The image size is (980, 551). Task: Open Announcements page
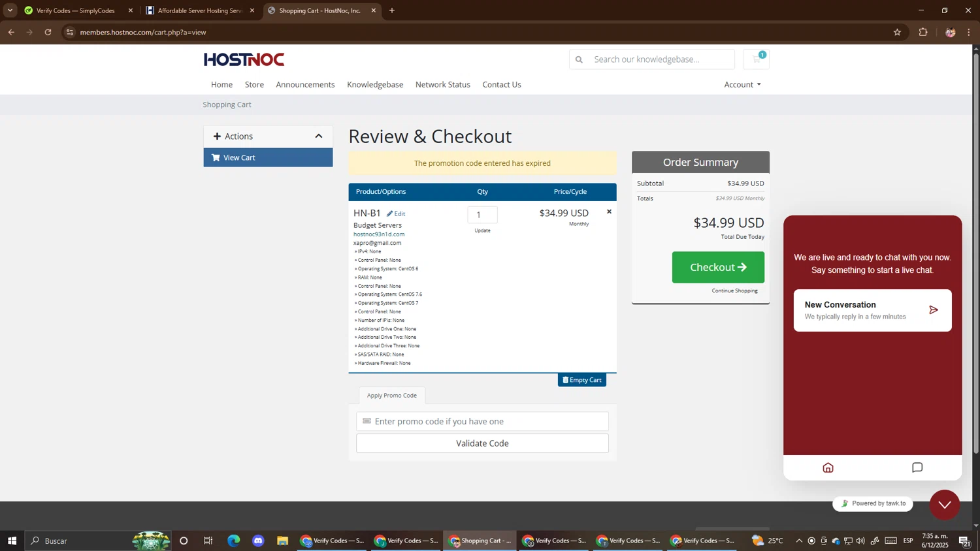(x=305, y=84)
